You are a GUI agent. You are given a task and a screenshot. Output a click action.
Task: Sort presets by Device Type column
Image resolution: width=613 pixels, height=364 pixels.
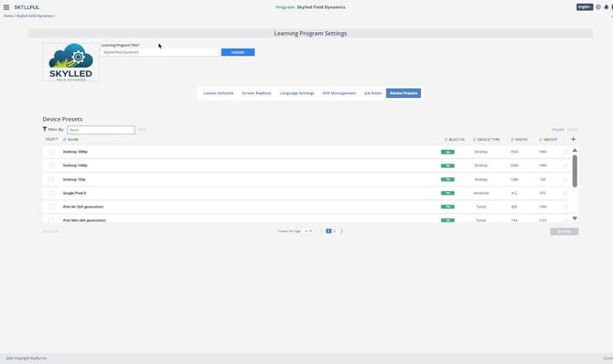click(487, 140)
